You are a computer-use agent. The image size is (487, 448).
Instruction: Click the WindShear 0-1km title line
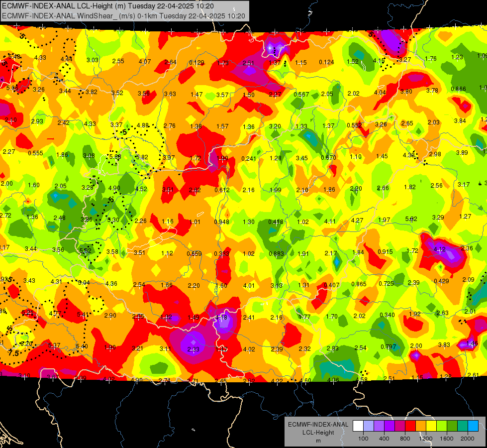123,16
